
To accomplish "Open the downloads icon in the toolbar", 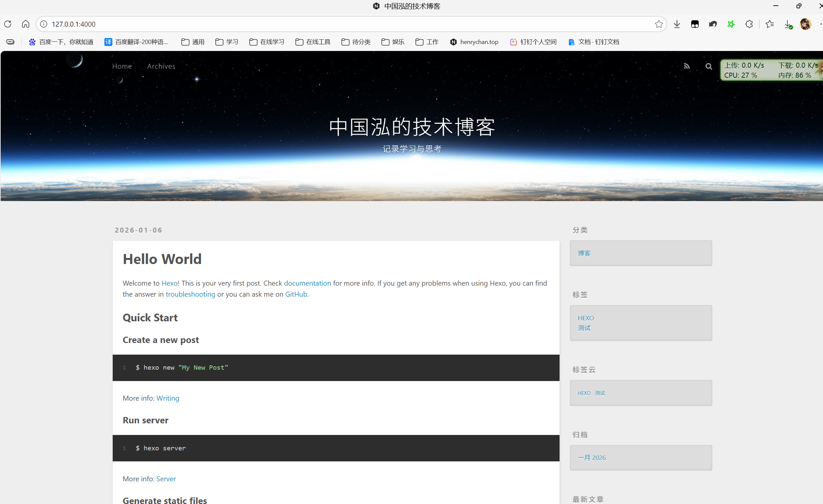I will pyautogui.click(x=677, y=24).
